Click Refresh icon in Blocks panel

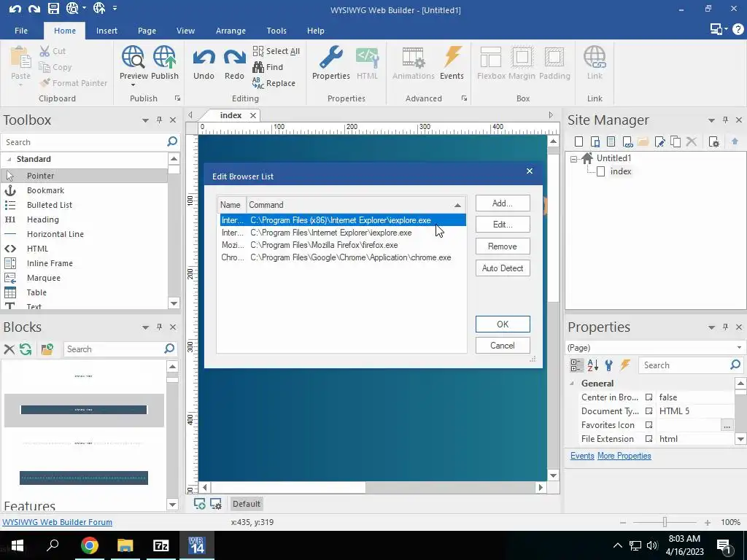click(x=26, y=349)
